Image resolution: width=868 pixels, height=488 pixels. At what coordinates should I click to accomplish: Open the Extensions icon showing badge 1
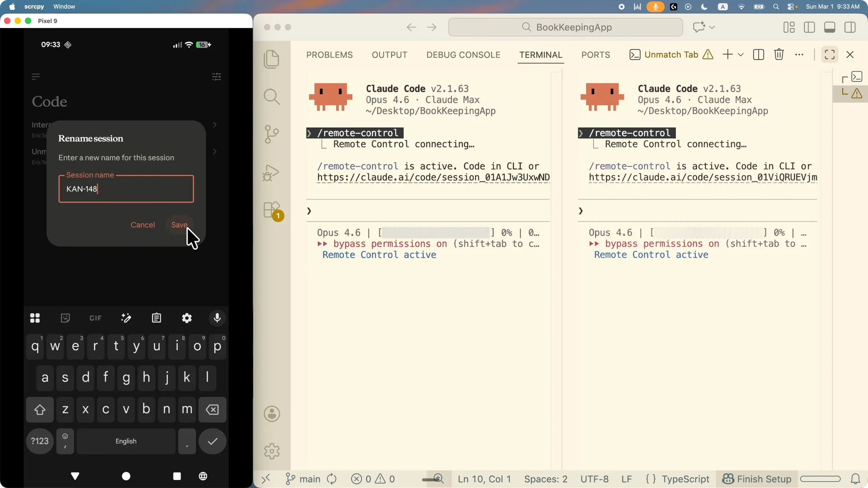pyautogui.click(x=273, y=211)
